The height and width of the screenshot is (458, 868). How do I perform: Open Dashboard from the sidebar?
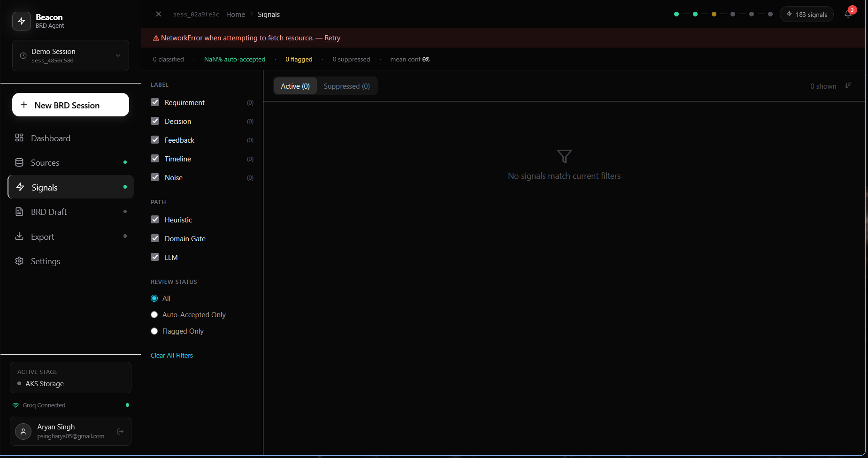51,138
